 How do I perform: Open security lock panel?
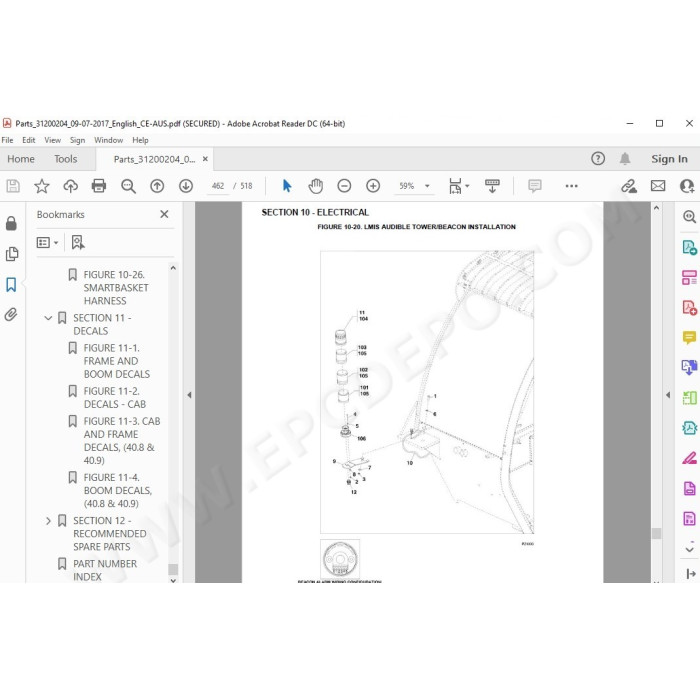(x=11, y=223)
